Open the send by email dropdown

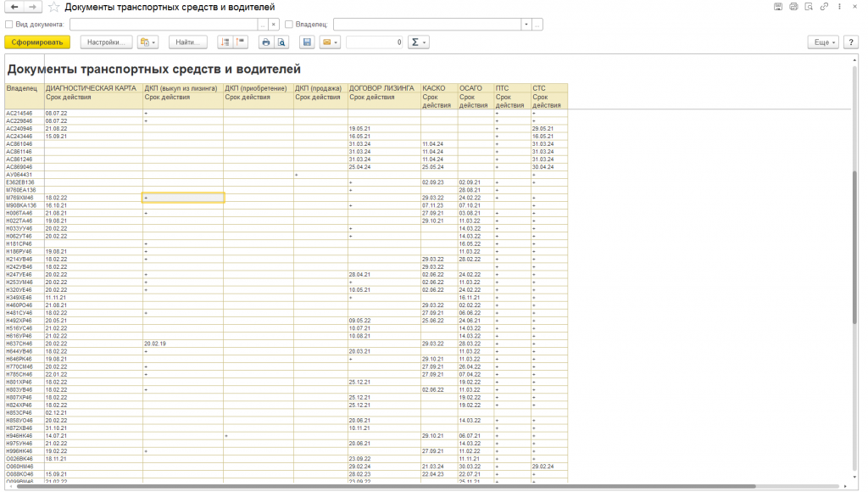click(x=330, y=42)
